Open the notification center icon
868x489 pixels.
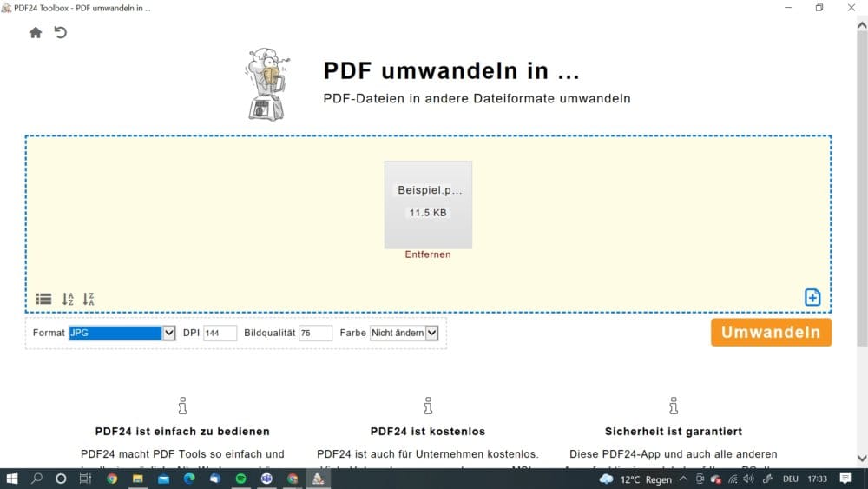pos(845,479)
